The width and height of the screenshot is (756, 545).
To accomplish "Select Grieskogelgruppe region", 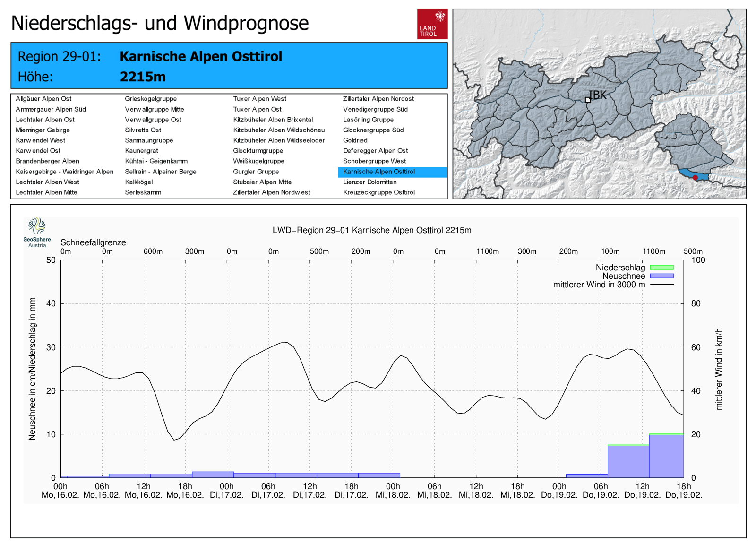I will pos(151,99).
